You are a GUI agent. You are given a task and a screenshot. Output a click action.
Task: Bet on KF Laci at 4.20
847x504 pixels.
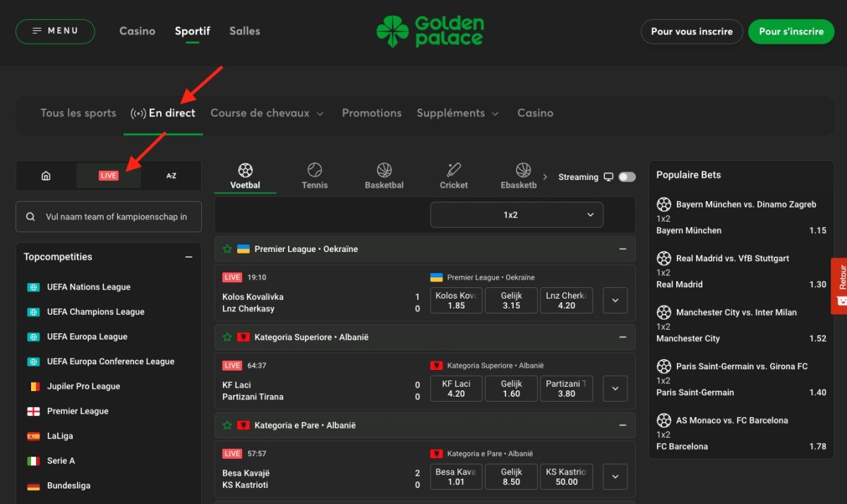(x=456, y=388)
